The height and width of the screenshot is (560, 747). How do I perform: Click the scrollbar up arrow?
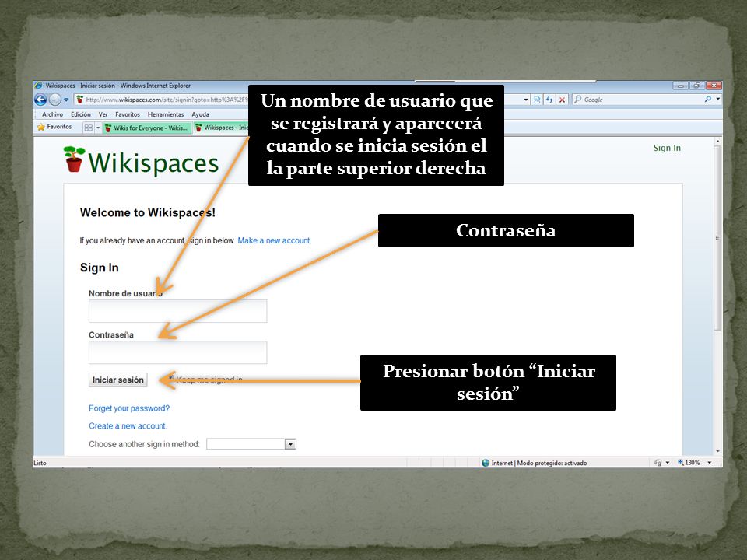[x=717, y=142]
